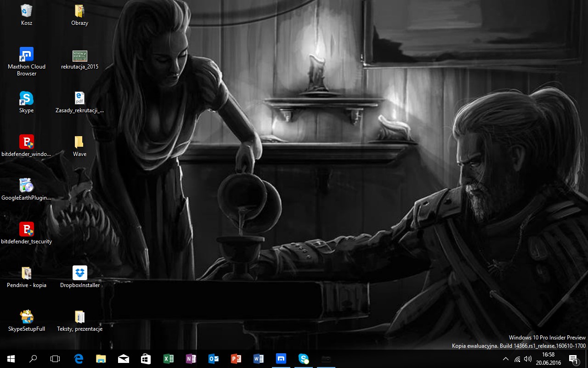Select the Maxthon Cloud Browser desktop shortcut
Viewport: 588px width, 368px height.
[27, 62]
